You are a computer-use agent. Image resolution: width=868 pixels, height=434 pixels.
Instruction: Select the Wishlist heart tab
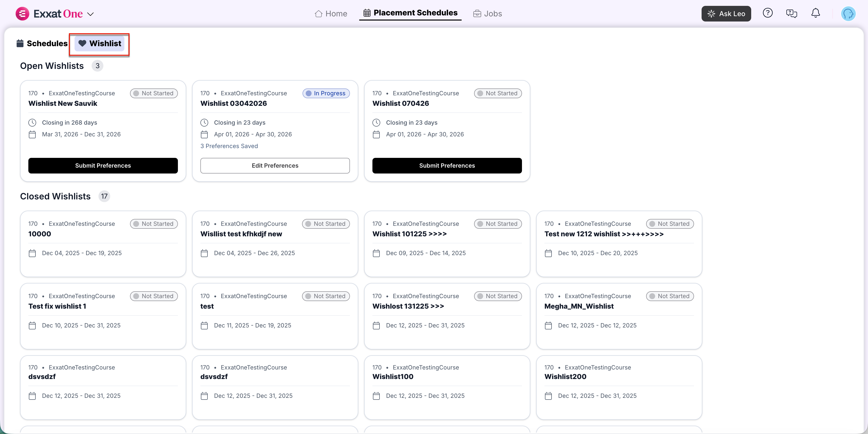point(99,43)
